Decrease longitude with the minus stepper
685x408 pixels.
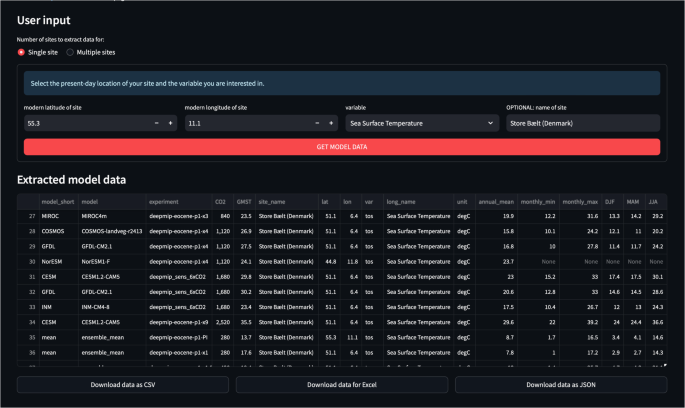317,123
